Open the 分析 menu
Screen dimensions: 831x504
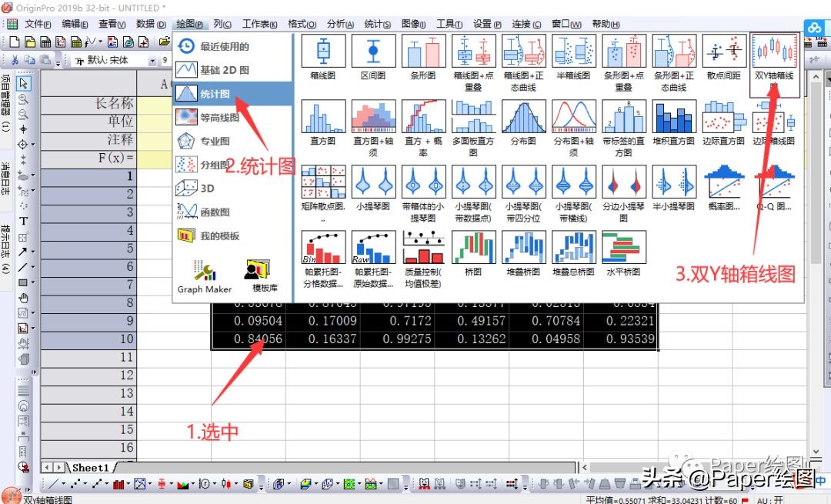tap(340, 24)
